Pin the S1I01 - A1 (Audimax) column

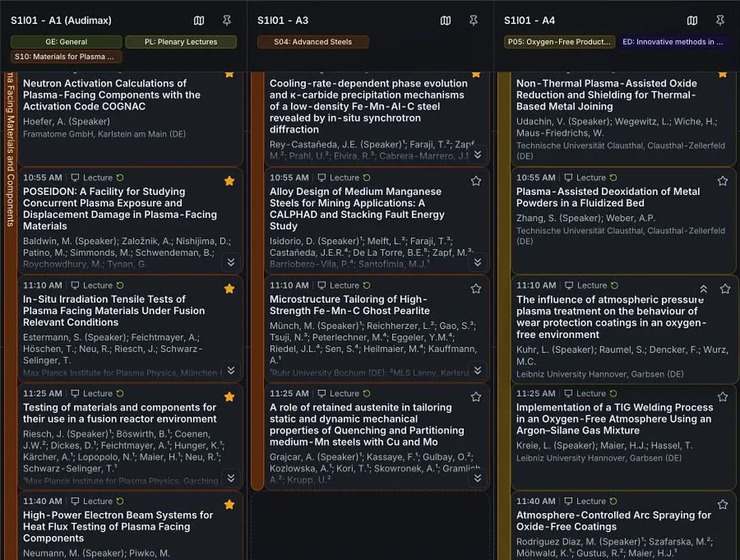[x=227, y=20]
